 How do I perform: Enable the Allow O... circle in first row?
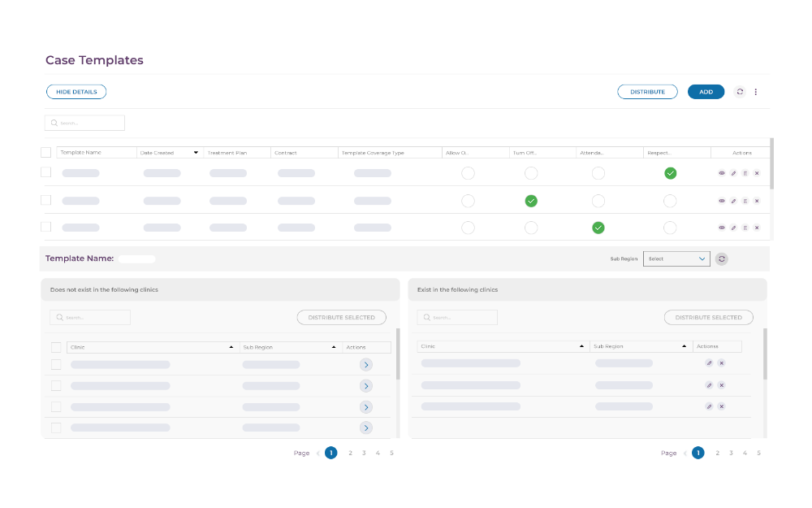[468, 173]
